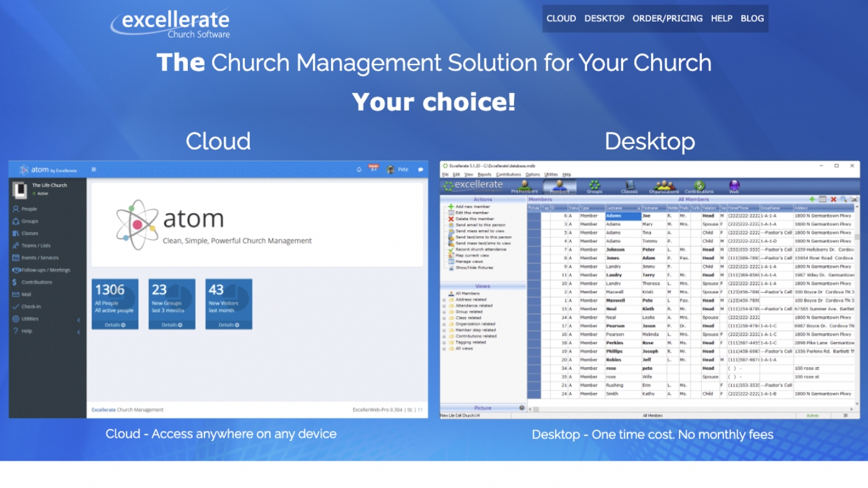Select the Members toolbar icon

559,187
